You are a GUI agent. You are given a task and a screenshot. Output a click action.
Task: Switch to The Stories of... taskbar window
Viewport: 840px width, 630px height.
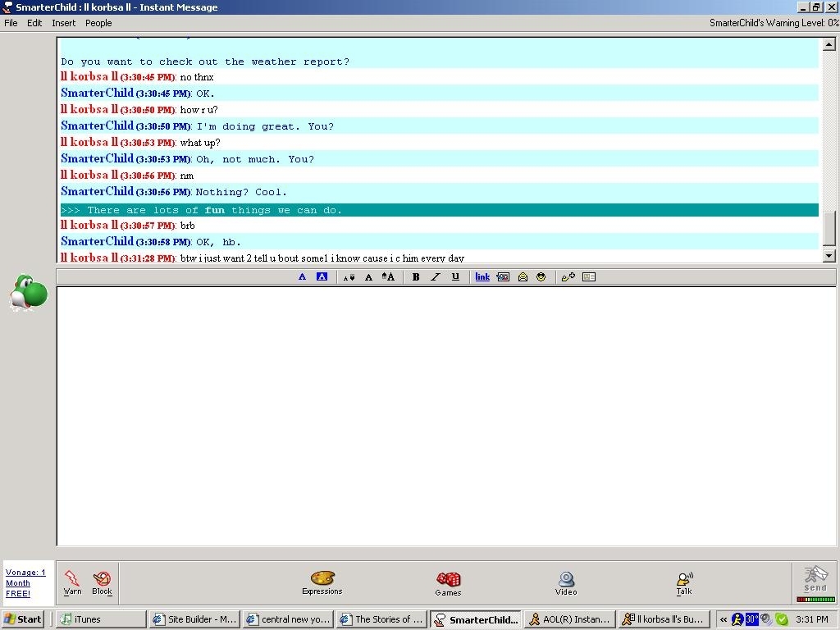382,619
